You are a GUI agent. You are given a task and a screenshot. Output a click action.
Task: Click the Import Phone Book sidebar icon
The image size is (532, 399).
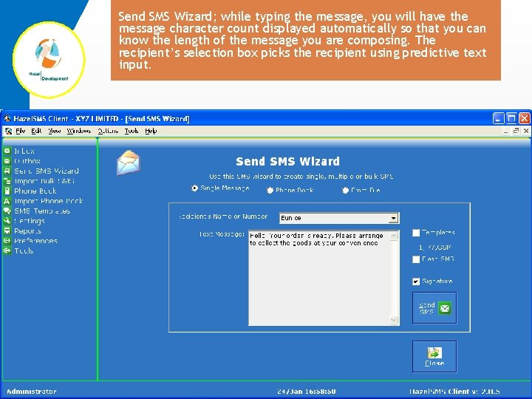click(7, 201)
